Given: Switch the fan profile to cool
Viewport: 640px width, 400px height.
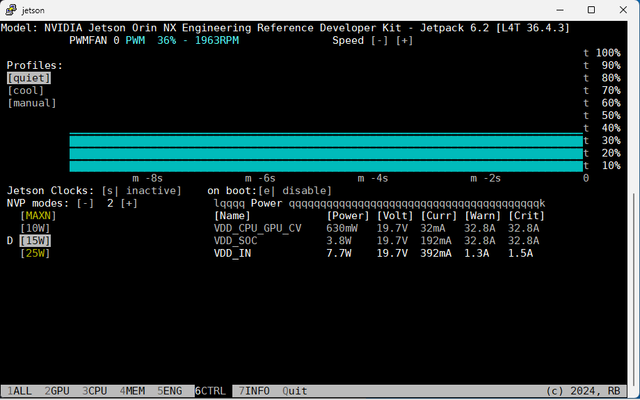Looking at the screenshot, I should pyautogui.click(x=25, y=90).
